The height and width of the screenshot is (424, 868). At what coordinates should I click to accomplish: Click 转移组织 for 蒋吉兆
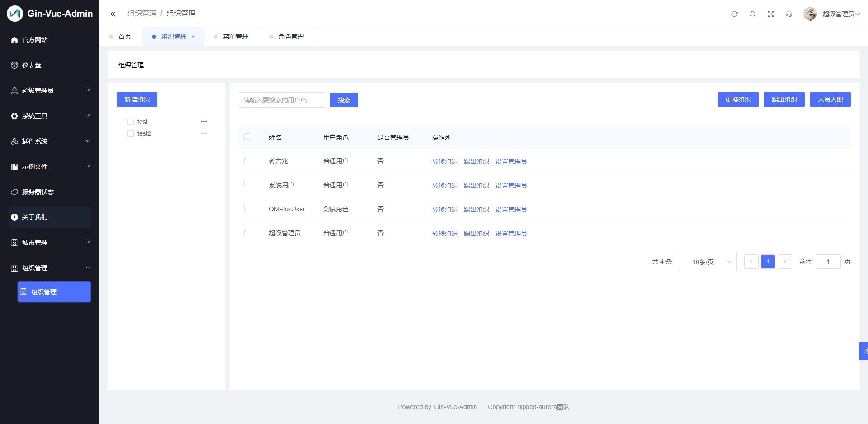[x=445, y=162]
